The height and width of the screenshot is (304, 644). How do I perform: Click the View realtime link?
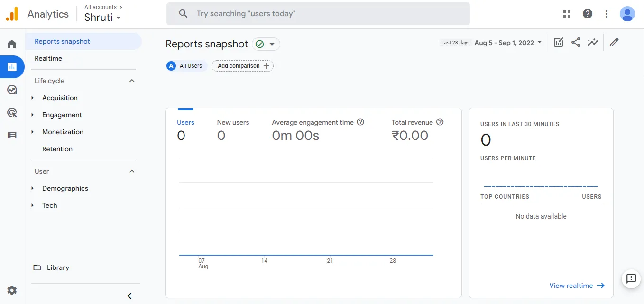coord(577,286)
